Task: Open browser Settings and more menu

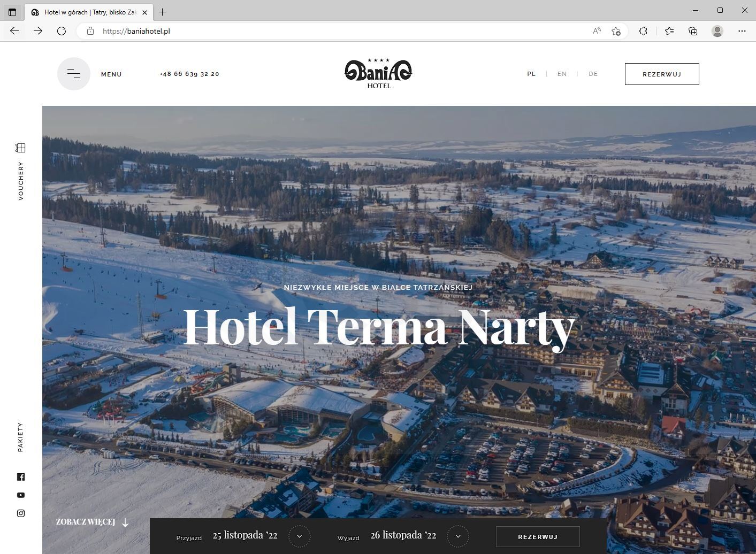Action: pos(742,31)
